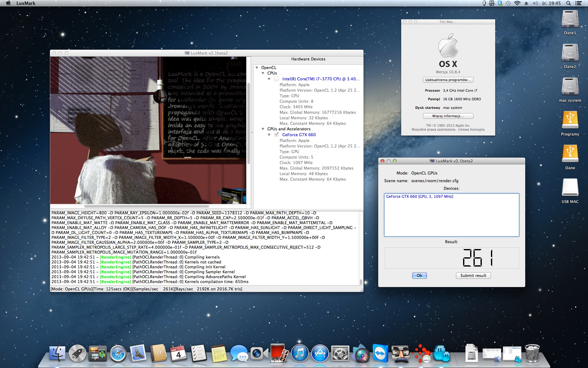Open Wi-Fi status menu

(x=517, y=3)
